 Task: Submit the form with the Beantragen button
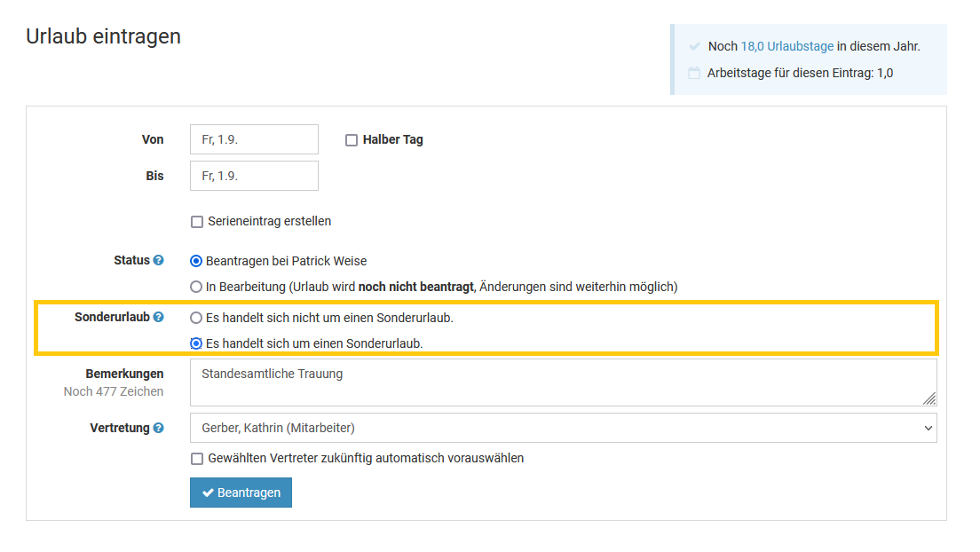point(241,493)
